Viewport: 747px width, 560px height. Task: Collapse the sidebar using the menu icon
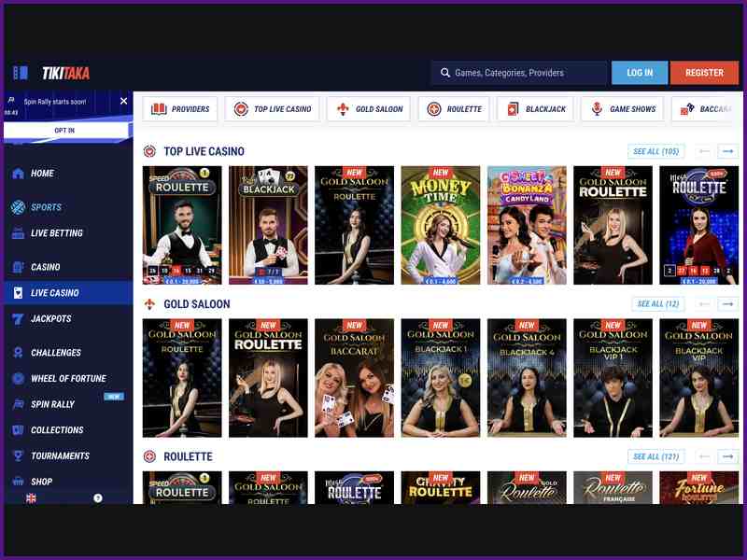[21, 73]
